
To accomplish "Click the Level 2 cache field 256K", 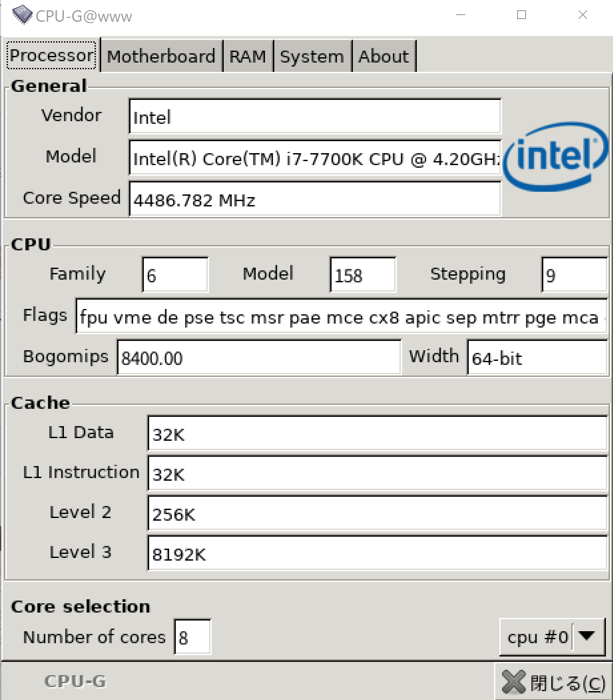I will point(377,513).
